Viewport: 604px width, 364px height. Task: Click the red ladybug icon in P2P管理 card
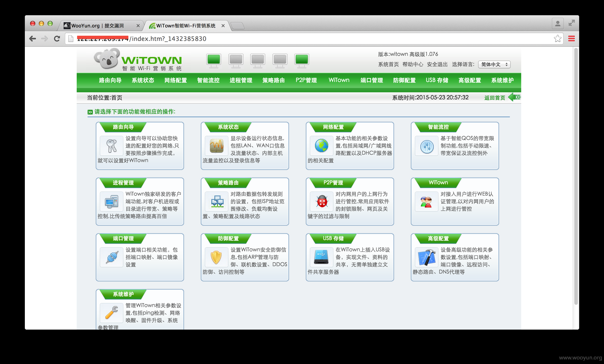[321, 202]
